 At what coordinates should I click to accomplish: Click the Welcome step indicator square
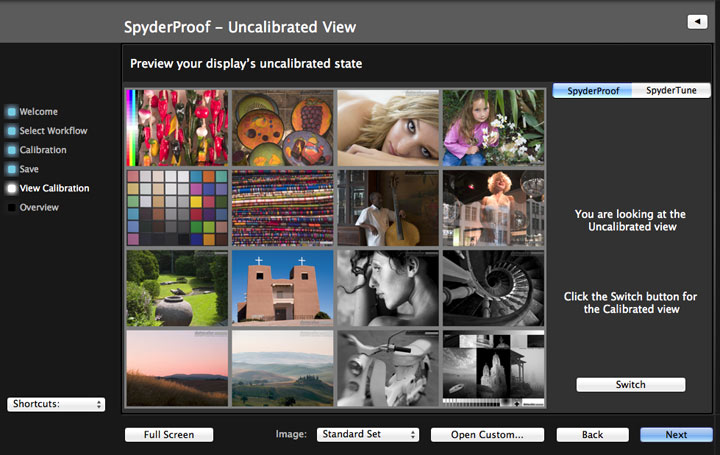[12, 112]
